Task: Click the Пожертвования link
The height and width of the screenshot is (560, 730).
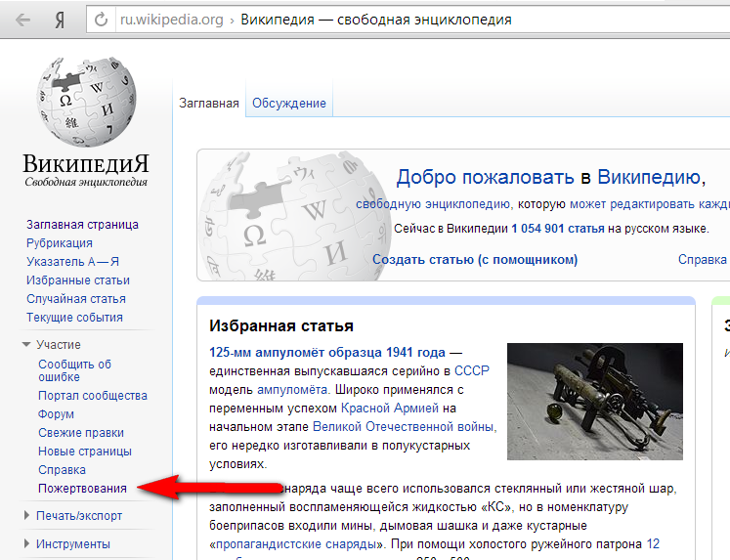Action: (x=82, y=489)
